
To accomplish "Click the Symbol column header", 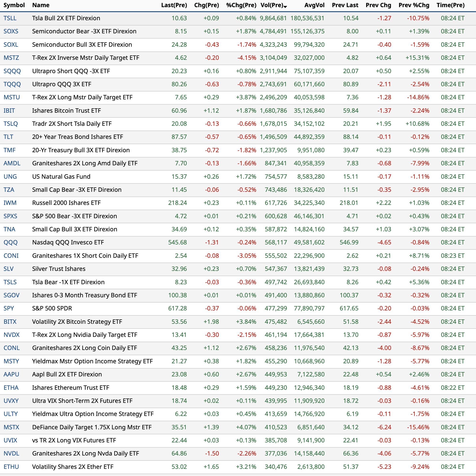I will click(x=14, y=5).
